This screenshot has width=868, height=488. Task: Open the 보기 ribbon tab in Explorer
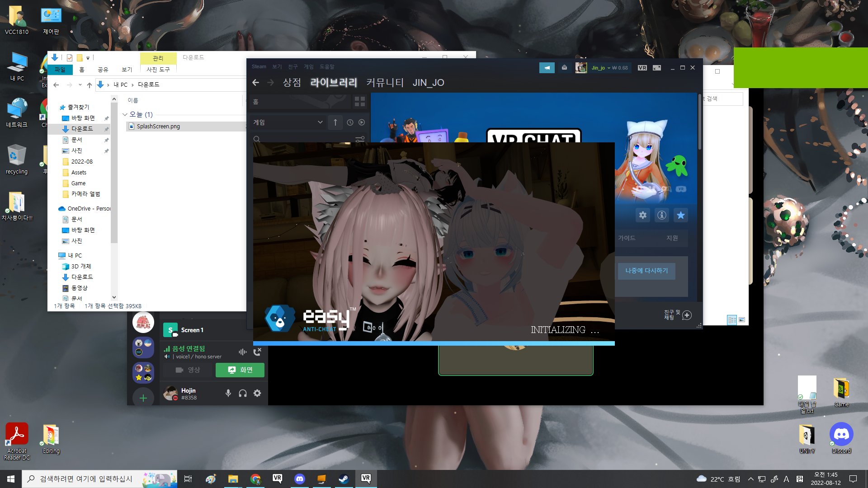pyautogui.click(x=127, y=70)
